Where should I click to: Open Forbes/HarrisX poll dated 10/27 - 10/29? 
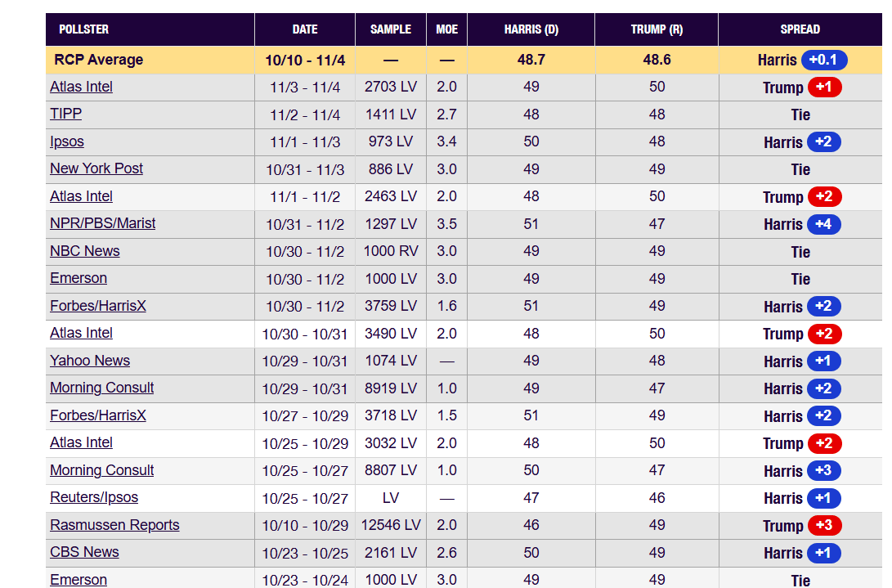pyautogui.click(x=98, y=415)
